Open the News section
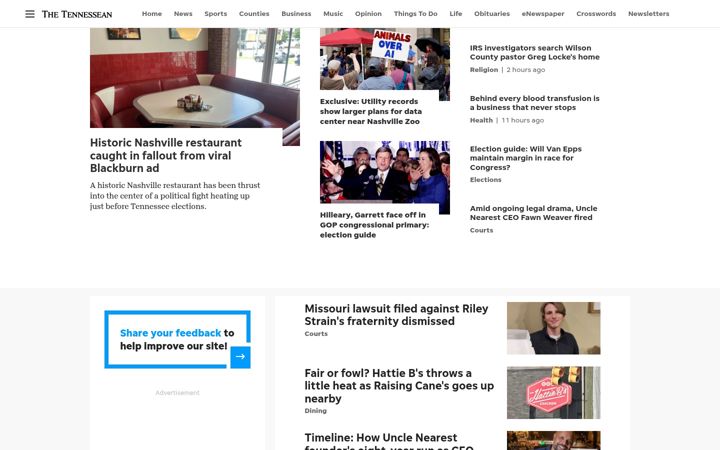 pos(183,14)
